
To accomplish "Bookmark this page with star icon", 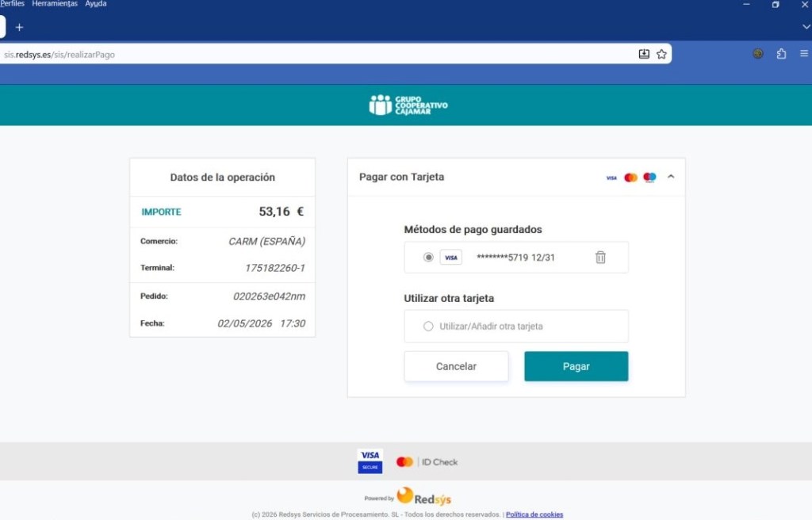I will point(661,54).
